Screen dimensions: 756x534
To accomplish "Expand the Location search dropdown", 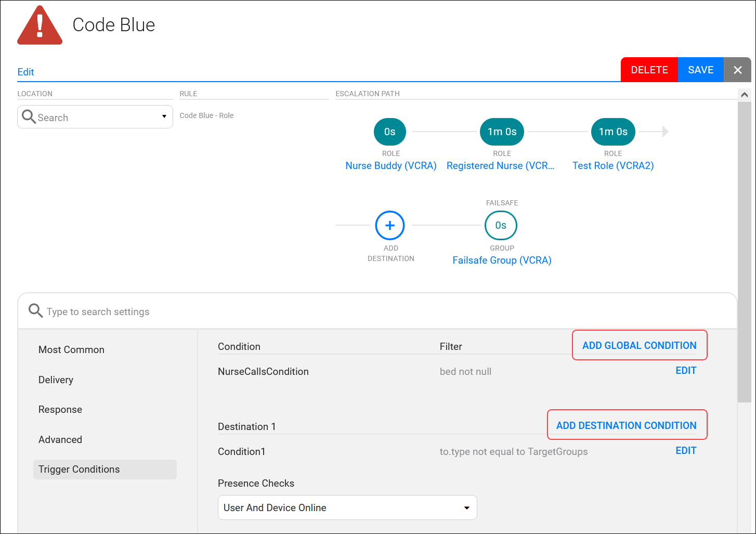I will pyautogui.click(x=164, y=117).
